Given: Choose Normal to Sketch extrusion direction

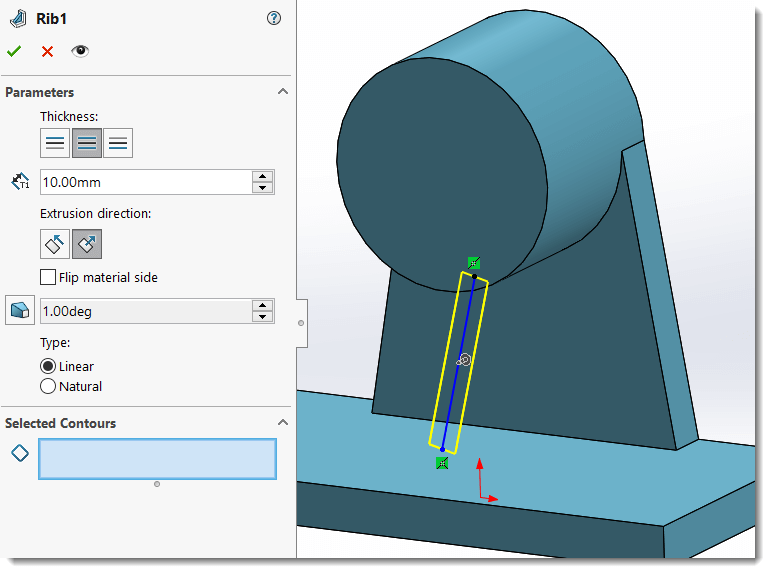Looking at the screenshot, I should (87, 244).
